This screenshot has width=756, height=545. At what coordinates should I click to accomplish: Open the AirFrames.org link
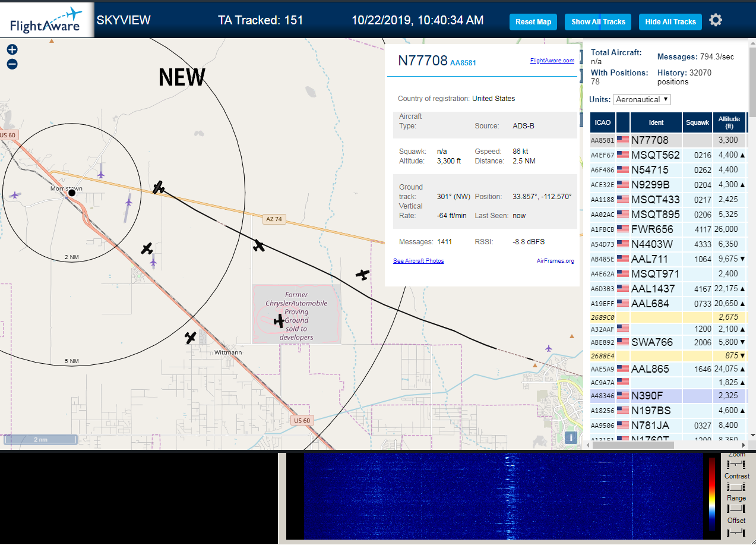pyautogui.click(x=555, y=261)
